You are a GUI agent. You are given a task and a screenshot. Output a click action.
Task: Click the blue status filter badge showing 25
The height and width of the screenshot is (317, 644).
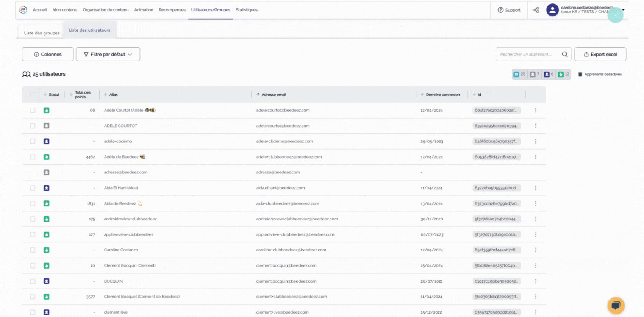(x=519, y=74)
